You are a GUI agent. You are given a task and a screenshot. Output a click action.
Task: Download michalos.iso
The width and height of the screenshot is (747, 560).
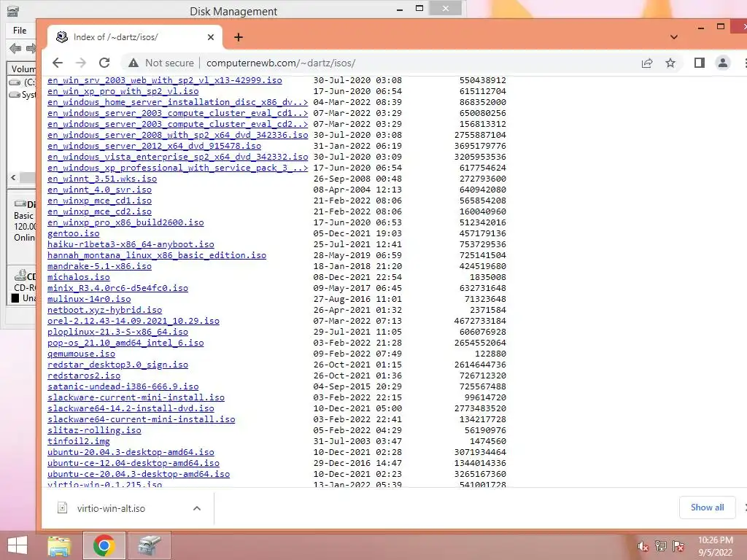click(79, 278)
